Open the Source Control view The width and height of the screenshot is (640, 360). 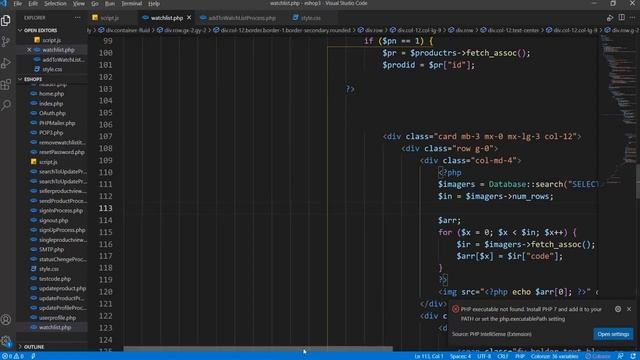click(6, 42)
